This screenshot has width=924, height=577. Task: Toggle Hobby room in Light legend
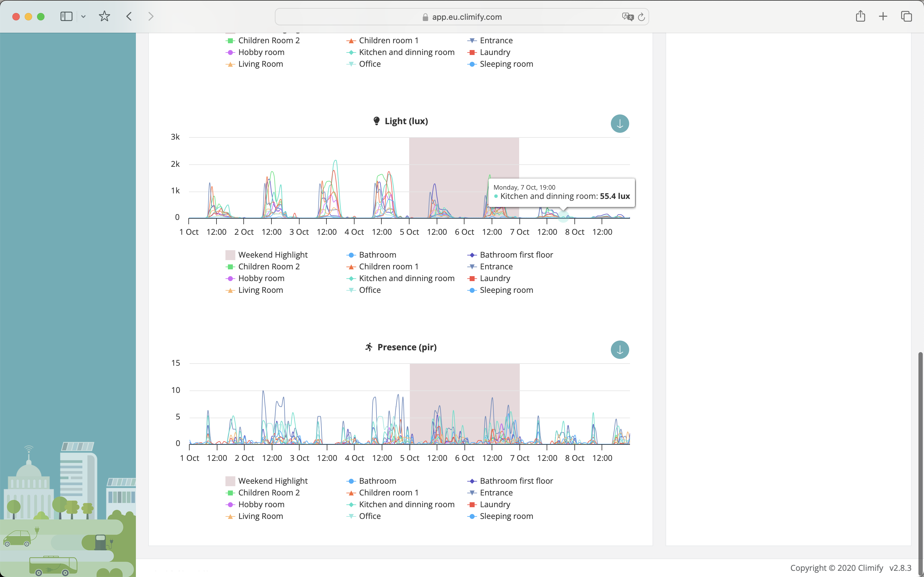tap(255, 279)
